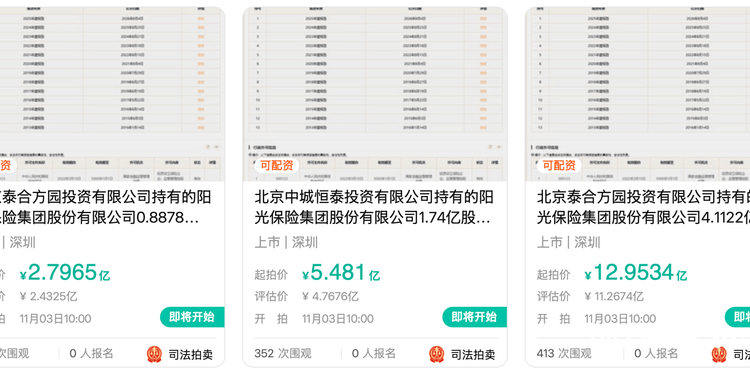This screenshot has width=750, height=376.
Task: Click 0 人报名 on the 12.9534亿 card
Action: click(x=656, y=354)
